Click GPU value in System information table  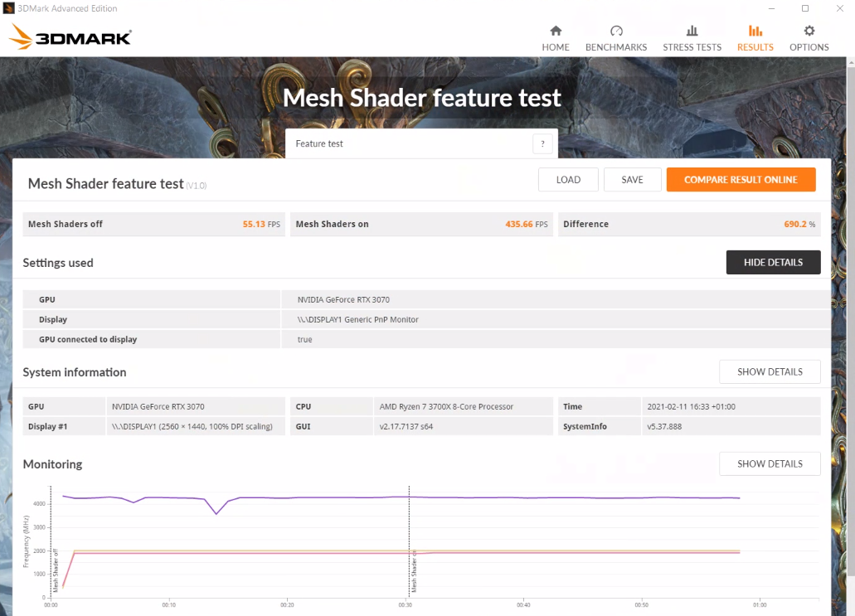(x=195, y=407)
